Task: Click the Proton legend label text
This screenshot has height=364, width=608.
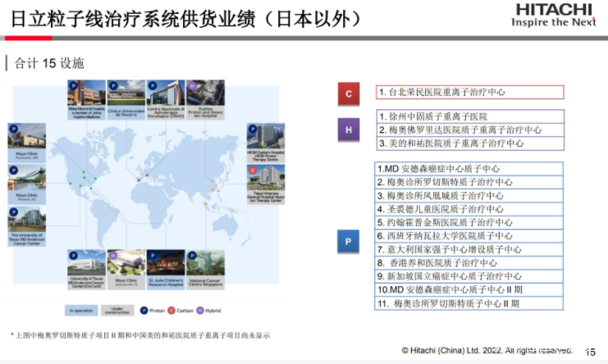Action: pyautogui.click(x=157, y=311)
